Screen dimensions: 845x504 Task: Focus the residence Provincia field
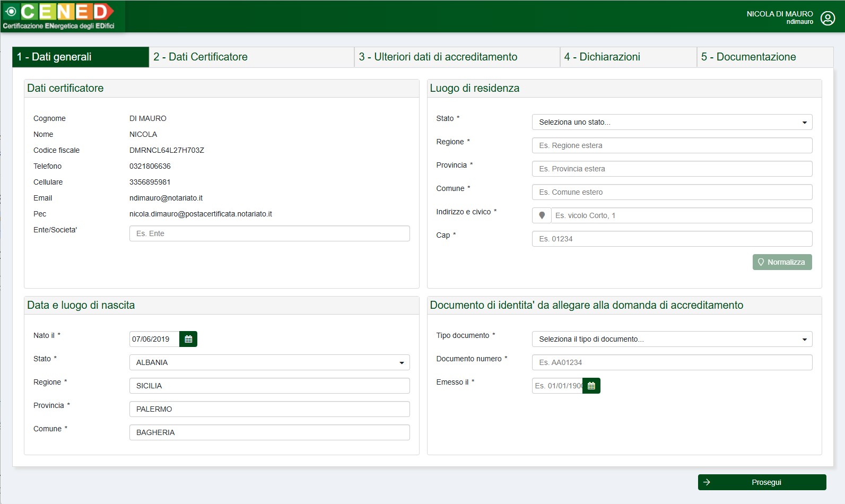tap(672, 169)
